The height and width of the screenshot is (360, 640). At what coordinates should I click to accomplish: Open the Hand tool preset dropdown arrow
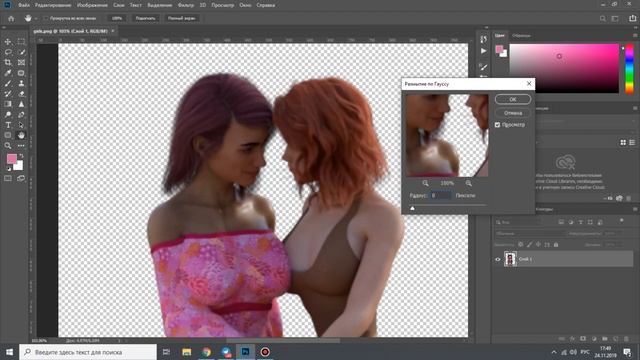pyautogui.click(x=36, y=18)
